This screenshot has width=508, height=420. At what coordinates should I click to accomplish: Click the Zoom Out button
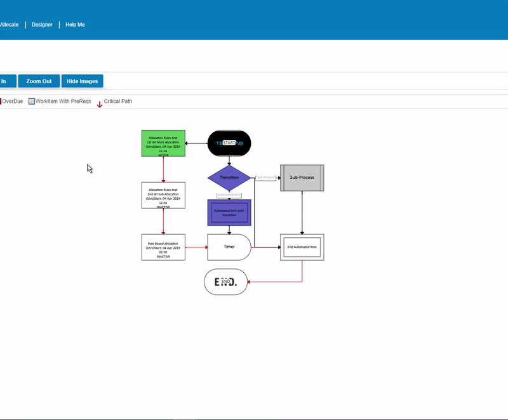click(x=39, y=81)
